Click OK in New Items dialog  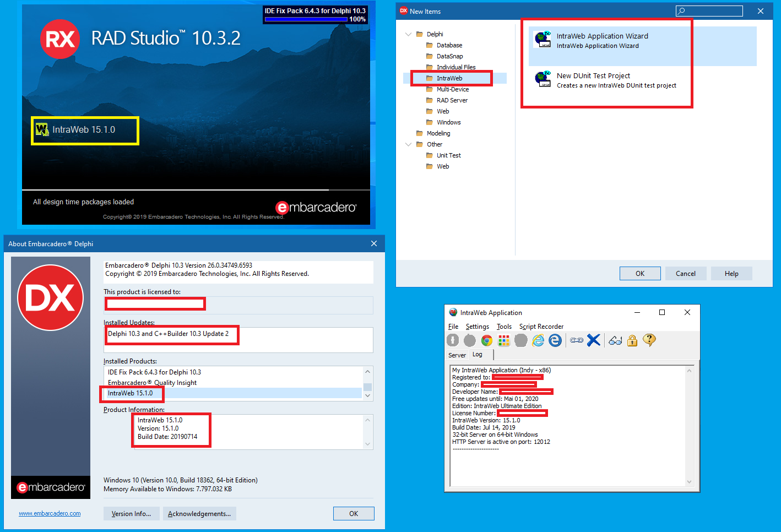coord(640,274)
